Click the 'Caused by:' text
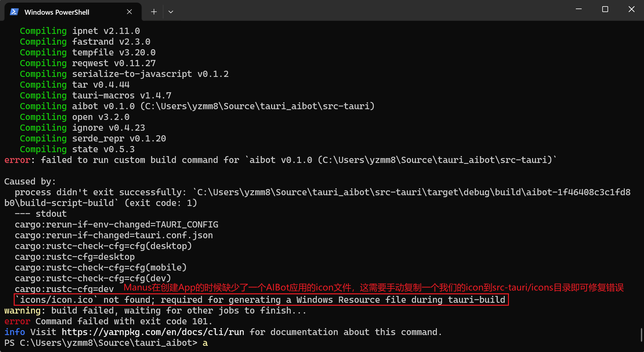Screen dimensions: 644x352 [30, 182]
